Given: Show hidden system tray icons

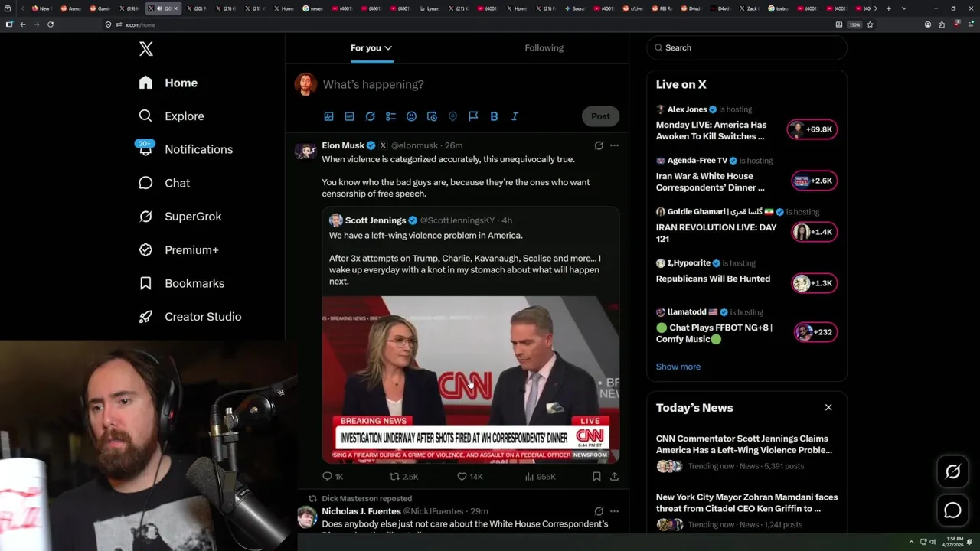Looking at the screenshot, I should 911,542.
